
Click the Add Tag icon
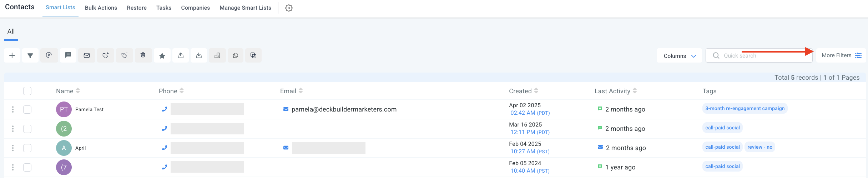pos(105,55)
